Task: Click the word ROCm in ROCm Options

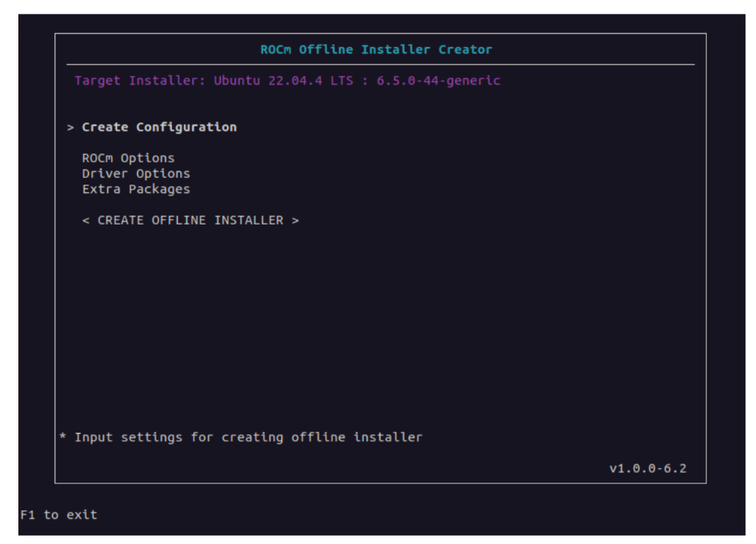Action: (97, 159)
